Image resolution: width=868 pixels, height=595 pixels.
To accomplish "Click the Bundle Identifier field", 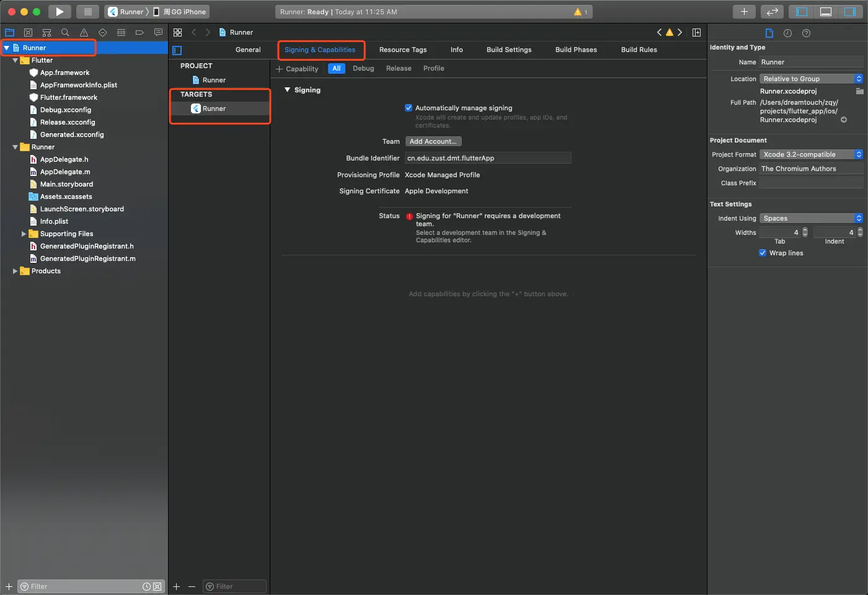I will [x=488, y=158].
